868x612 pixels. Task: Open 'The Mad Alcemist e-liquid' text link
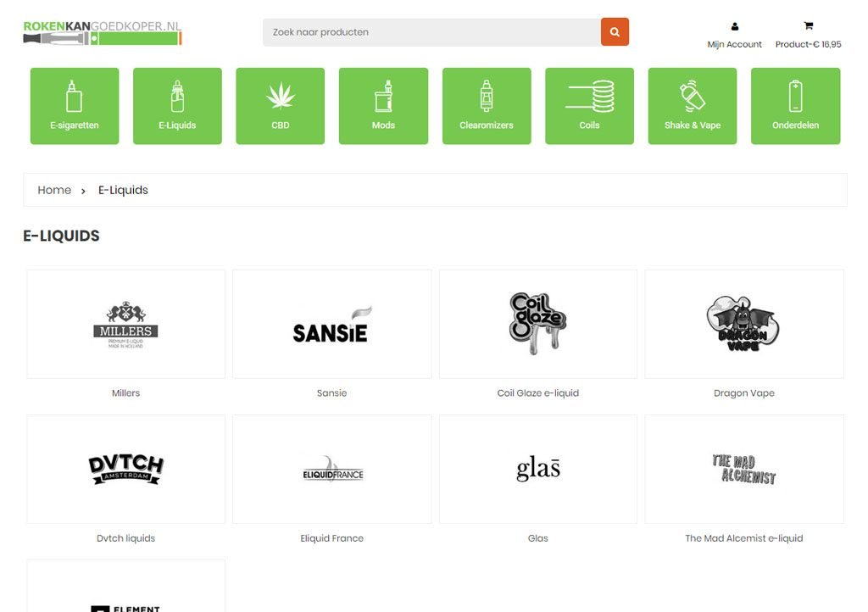coord(744,538)
